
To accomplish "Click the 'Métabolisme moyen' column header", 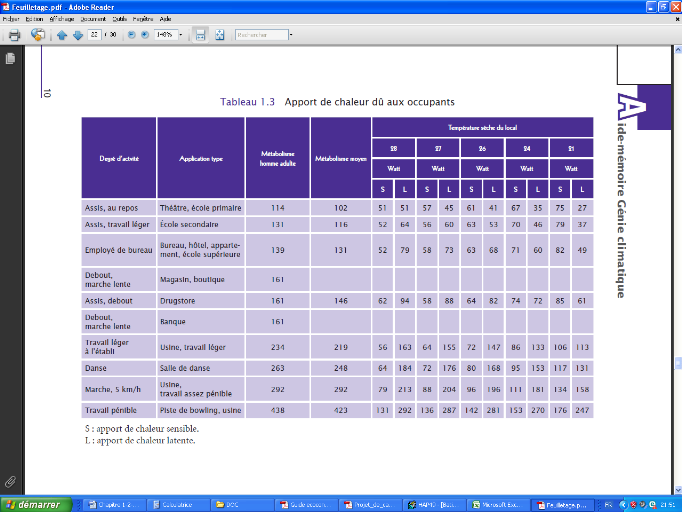I will [x=341, y=159].
